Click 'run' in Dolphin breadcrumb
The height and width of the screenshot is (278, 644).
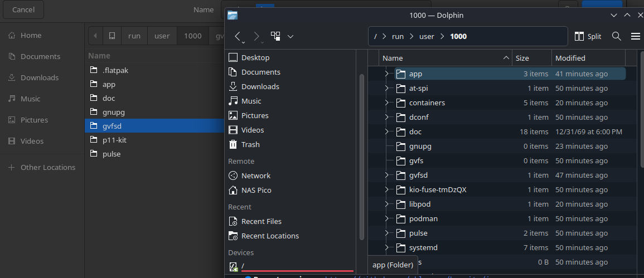(398, 37)
